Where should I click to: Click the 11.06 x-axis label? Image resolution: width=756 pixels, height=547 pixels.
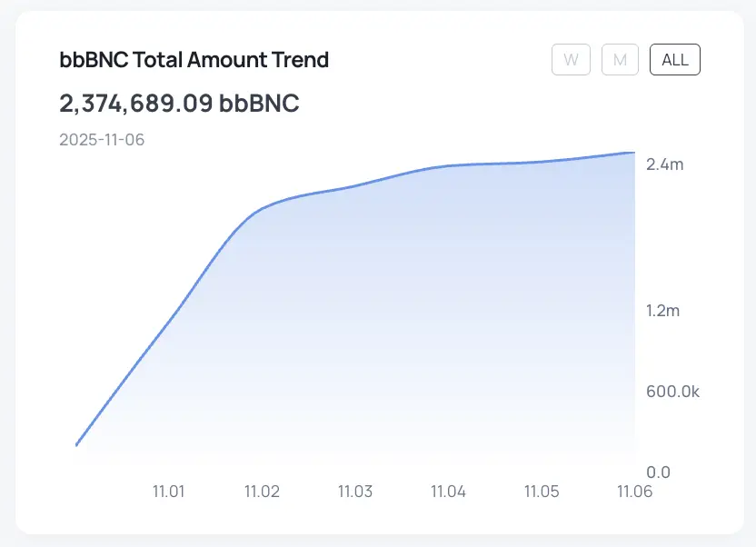point(634,492)
